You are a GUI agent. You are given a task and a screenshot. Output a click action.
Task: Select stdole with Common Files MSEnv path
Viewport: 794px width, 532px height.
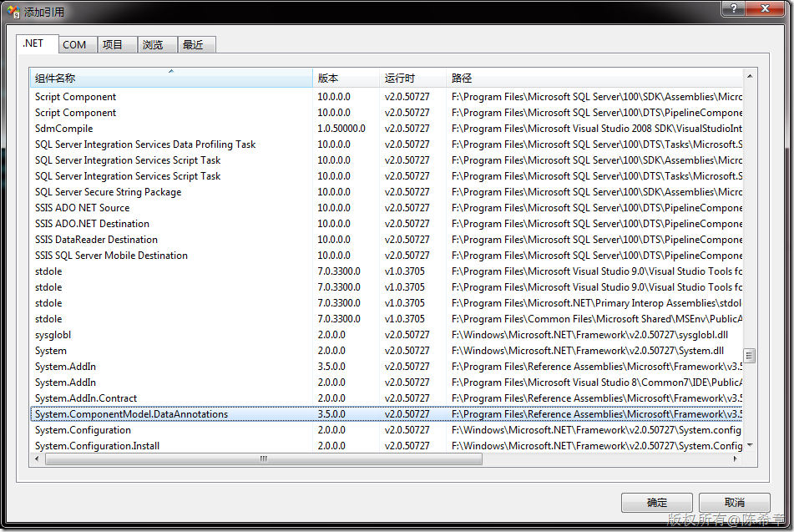[x=387, y=319]
